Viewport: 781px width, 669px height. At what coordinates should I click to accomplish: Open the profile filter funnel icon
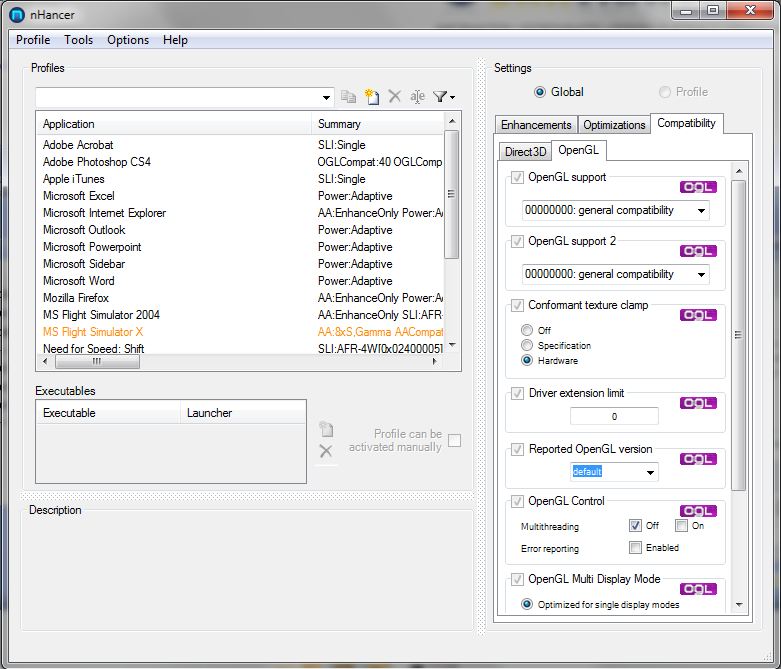point(443,97)
